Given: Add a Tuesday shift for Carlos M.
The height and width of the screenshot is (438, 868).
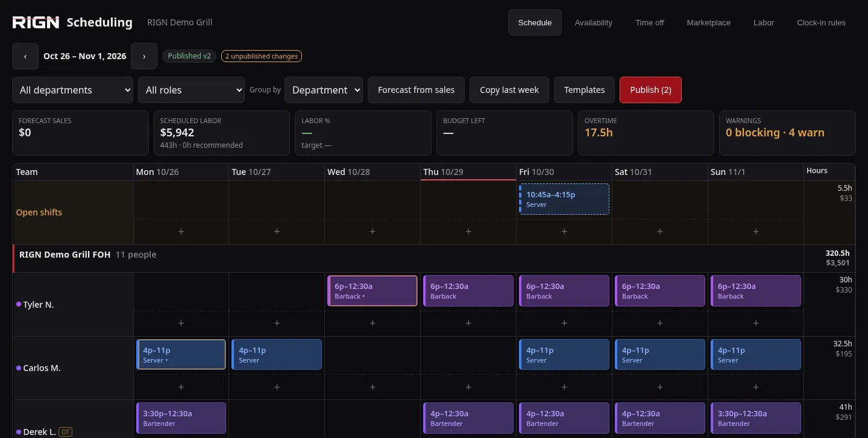Looking at the screenshot, I should coord(277,387).
